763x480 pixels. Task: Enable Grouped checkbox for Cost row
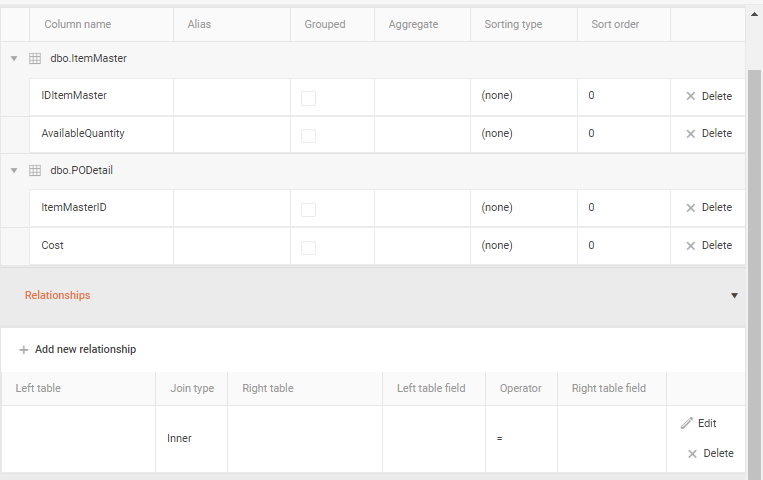(308, 247)
